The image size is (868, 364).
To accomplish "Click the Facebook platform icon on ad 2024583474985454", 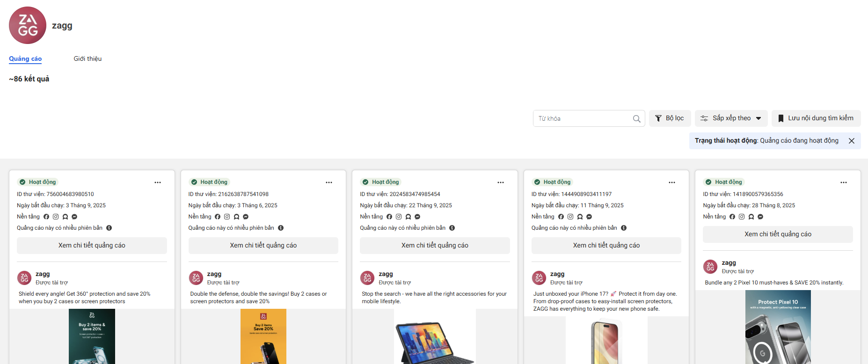I will 389,217.
